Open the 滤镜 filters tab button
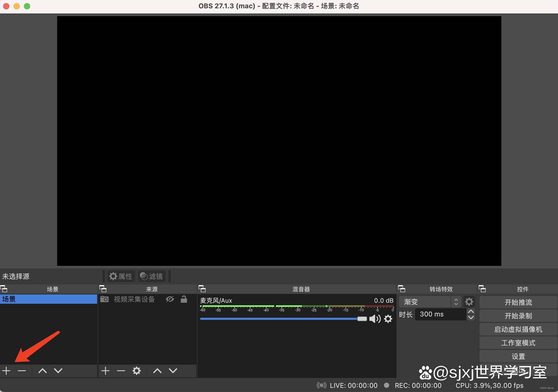The image size is (558, 392). (x=152, y=276)
